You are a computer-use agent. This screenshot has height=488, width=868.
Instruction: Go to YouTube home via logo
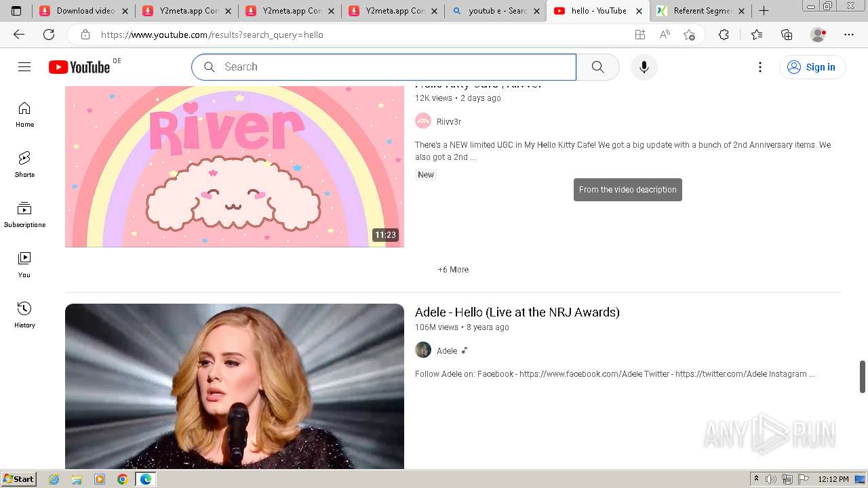tap(79, 66)
